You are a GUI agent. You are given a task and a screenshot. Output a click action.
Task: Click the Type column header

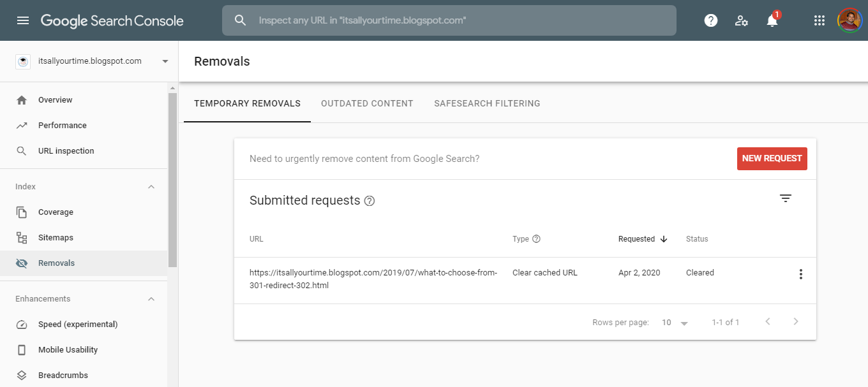pyautogui.click(x=521, y=239)
